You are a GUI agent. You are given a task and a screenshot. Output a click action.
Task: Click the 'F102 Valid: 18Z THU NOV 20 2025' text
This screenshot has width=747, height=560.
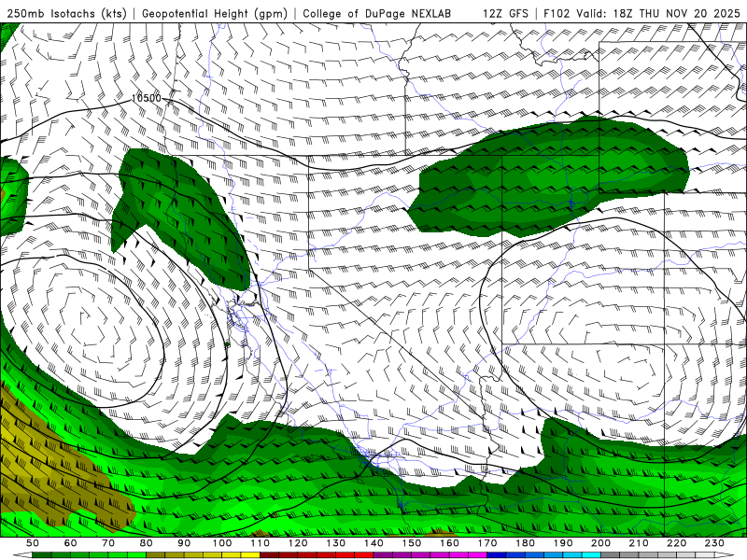coord(642,13)
